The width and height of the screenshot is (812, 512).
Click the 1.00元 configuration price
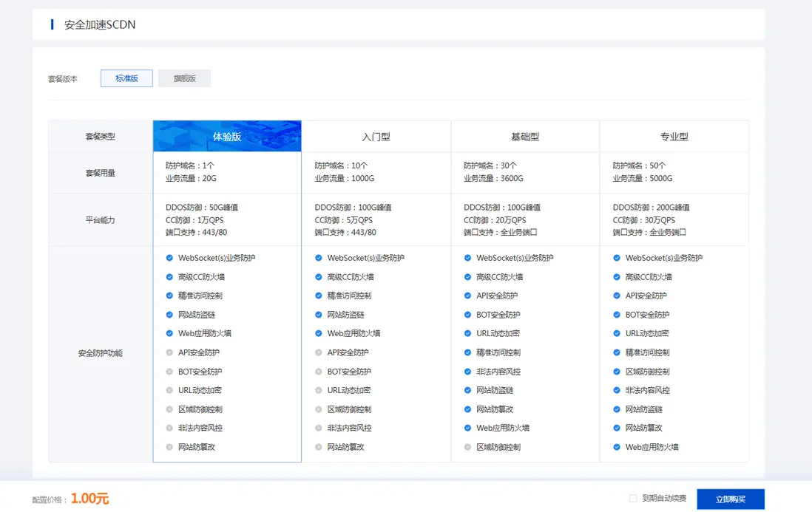[89, 499]
